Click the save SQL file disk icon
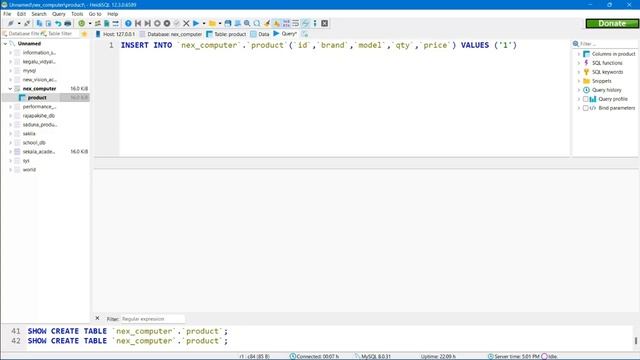Viewport: 640px width, 360px height. (x=228, y=23)
